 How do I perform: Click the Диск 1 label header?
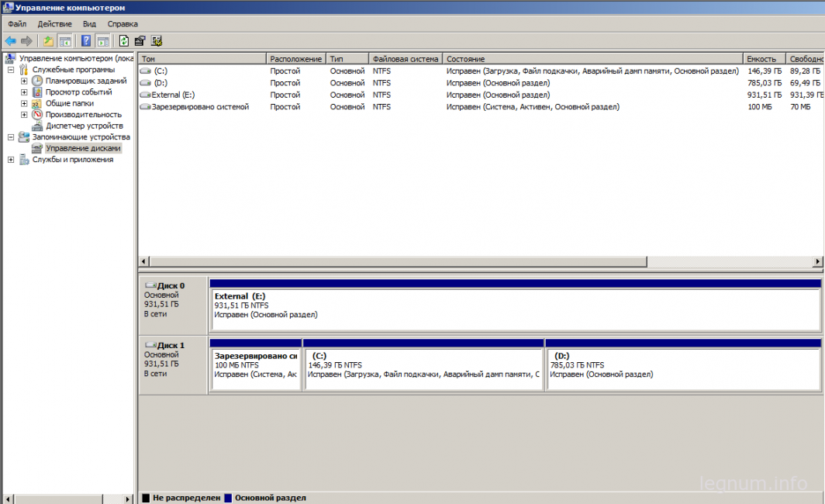[x=171, y=345]
